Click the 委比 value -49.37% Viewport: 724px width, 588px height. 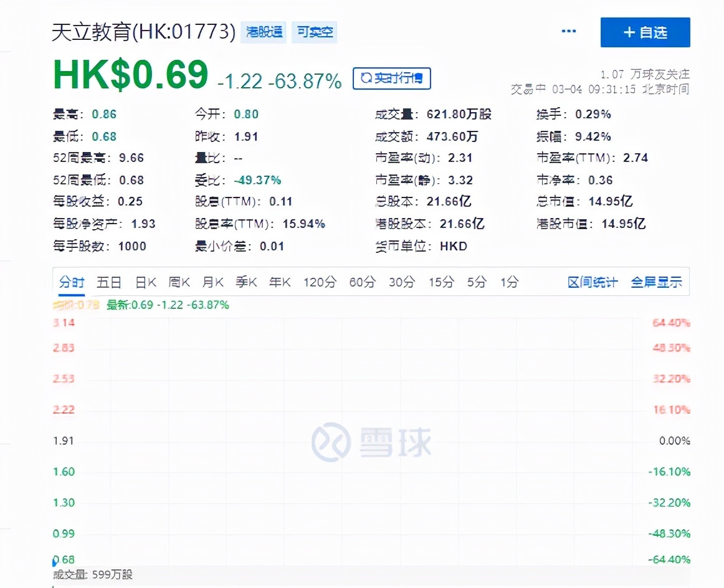(x=258, y=180)
